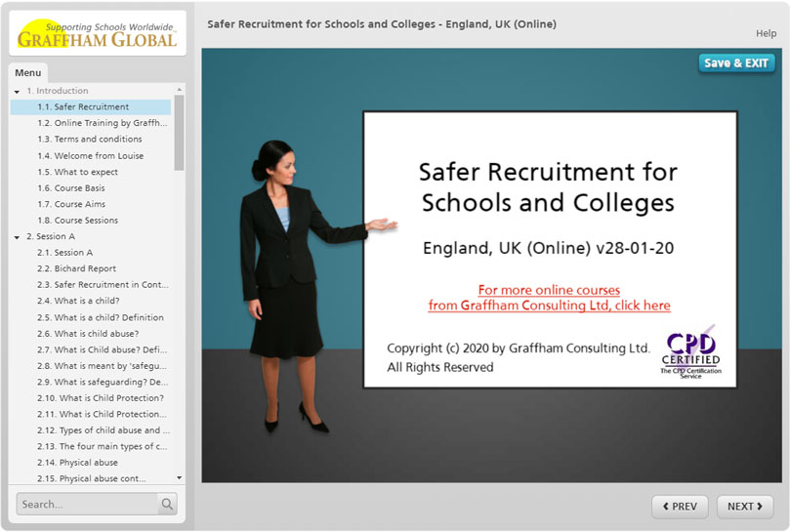
Task: Jump to 1.8. Course Sessions
Action: (x=77, y=221)
